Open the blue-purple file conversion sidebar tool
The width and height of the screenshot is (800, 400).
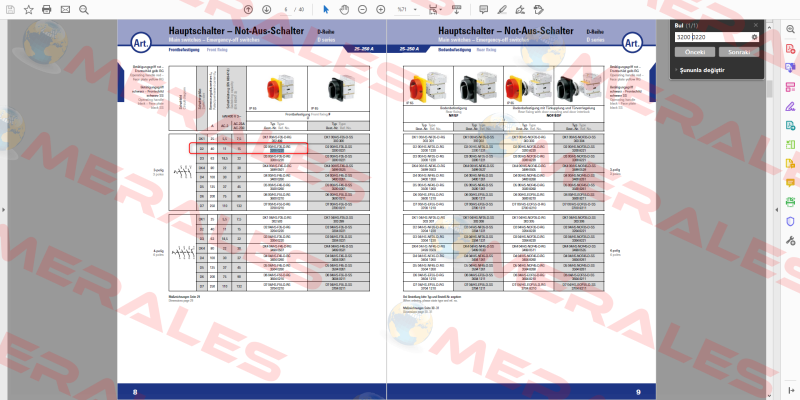coord(790,68)
